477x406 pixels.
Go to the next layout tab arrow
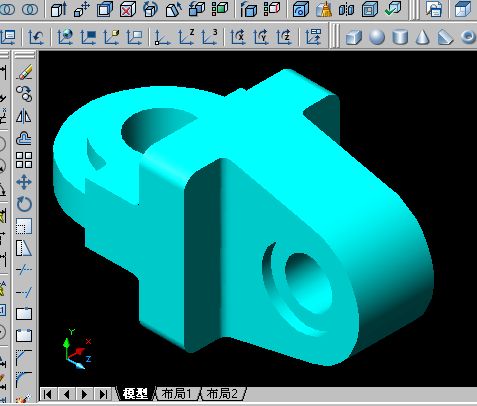point(85,394)
